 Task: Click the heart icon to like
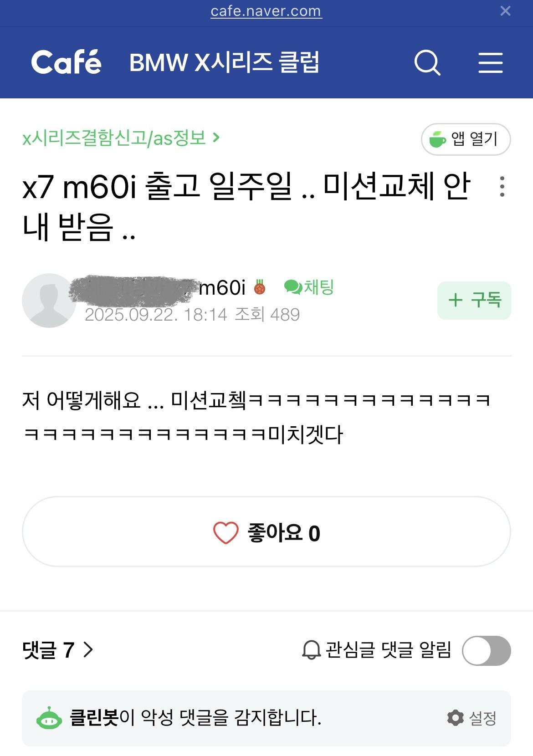(x=225, y=532)
